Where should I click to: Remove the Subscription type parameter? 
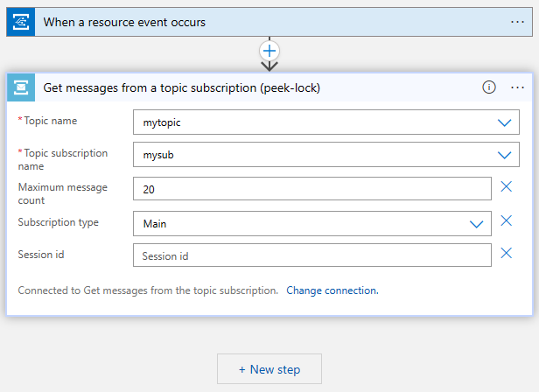(506, 220)
